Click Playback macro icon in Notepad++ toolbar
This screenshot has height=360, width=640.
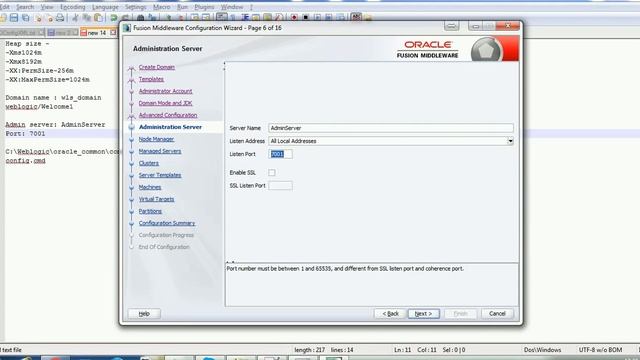pos(317,18)
